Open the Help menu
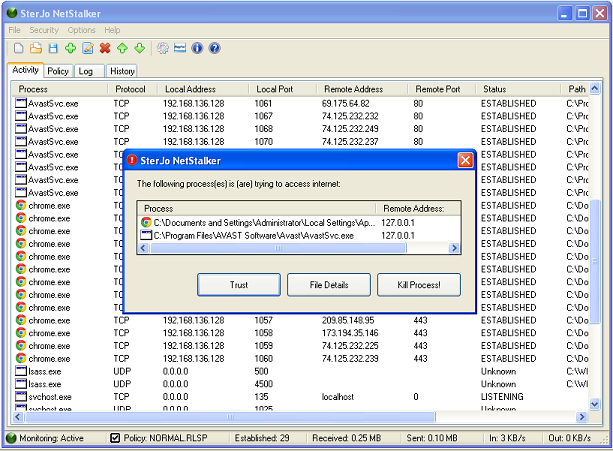 [x=112, y=30]
